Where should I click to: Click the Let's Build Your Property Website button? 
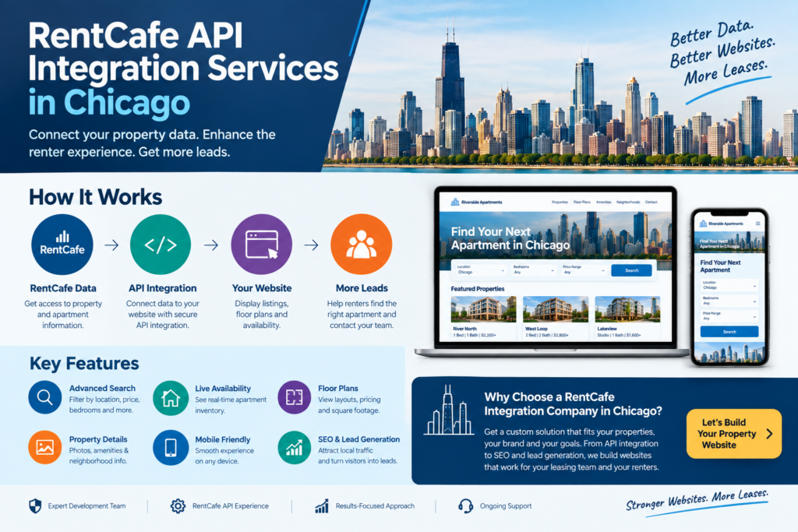pos(734,434)
